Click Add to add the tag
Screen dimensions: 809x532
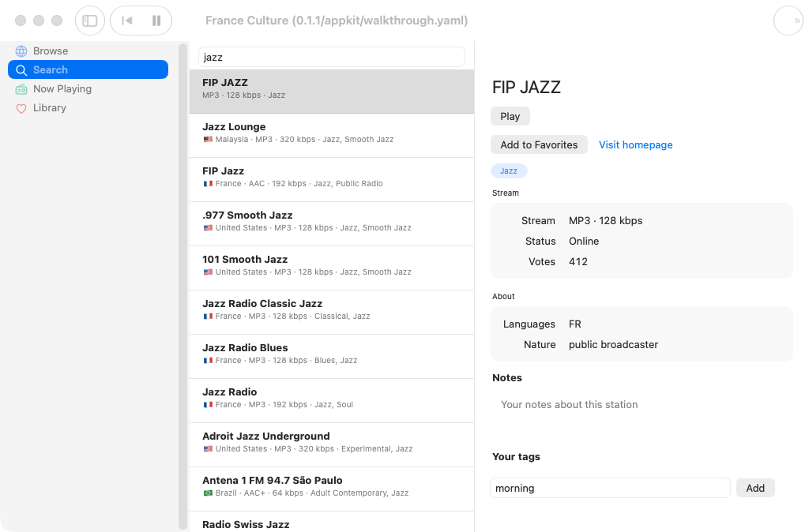click(x=755, y=488)
